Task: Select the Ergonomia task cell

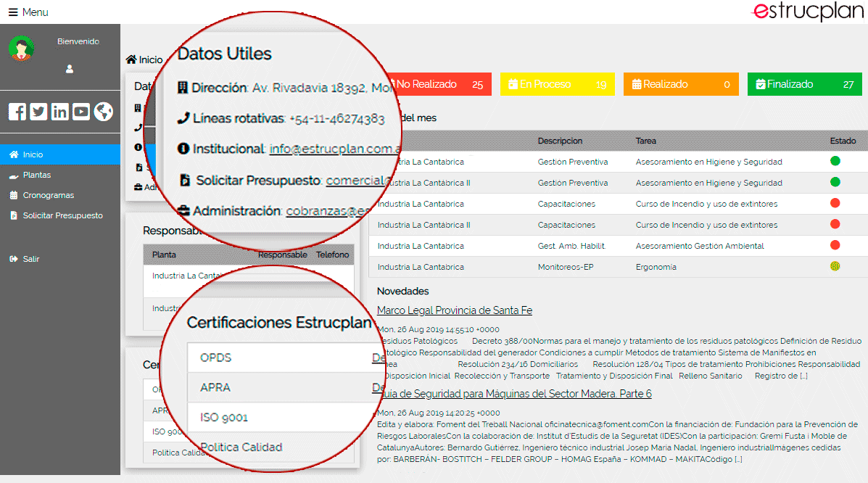Action: pos(656,267)
